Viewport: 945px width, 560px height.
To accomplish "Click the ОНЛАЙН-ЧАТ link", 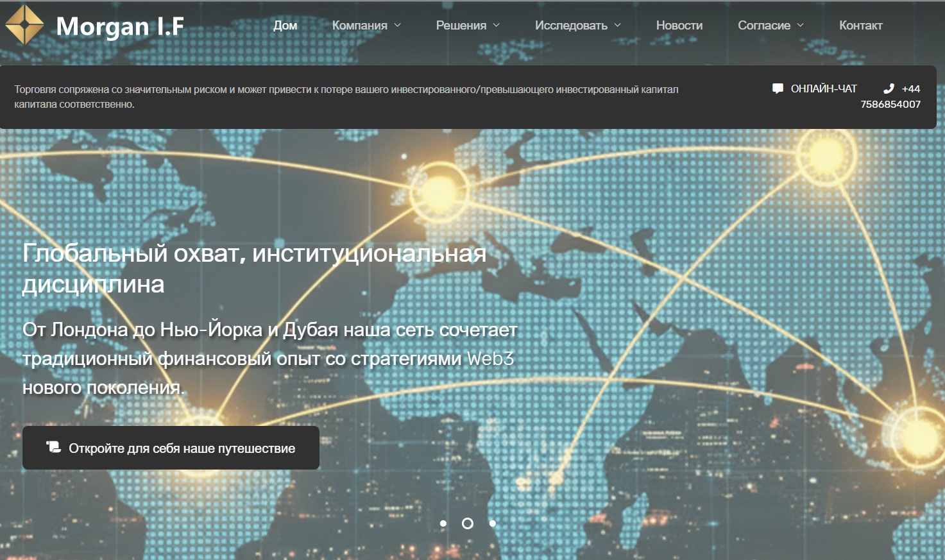I will tap(824, 88).
